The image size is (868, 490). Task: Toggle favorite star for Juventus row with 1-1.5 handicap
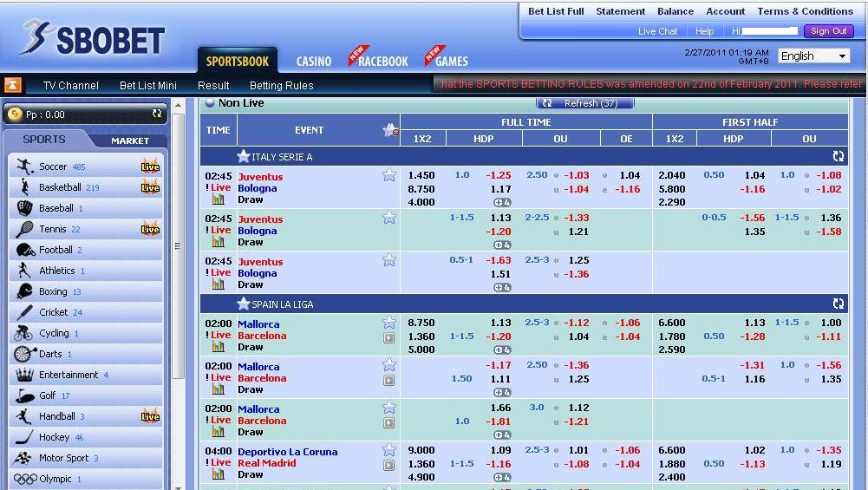[389, 218]
